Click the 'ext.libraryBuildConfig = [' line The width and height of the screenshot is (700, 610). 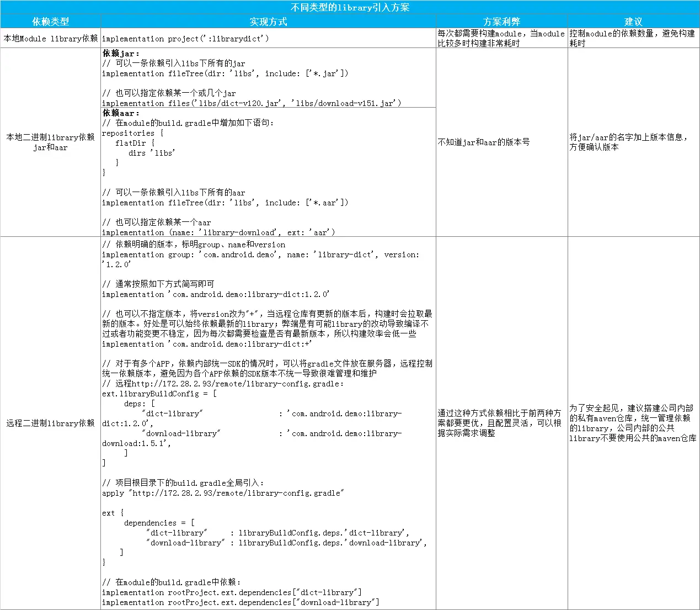coord(159,394)
